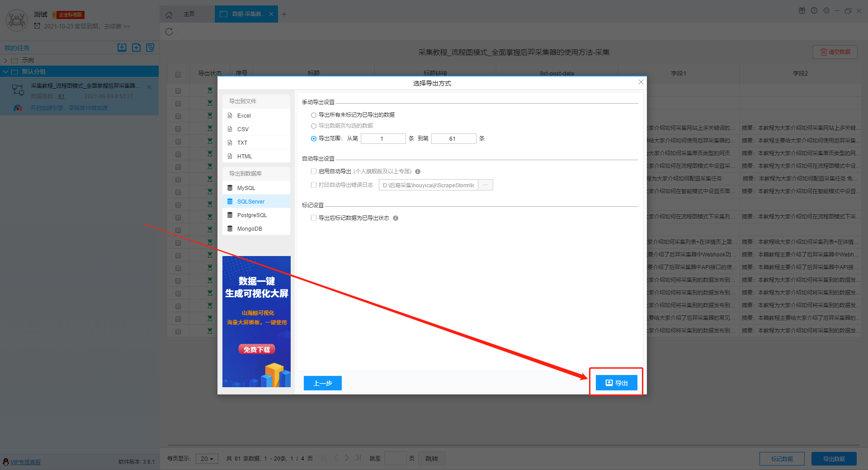Open VIP专属客服 link
868x470 pixels.
click(25, 462)
